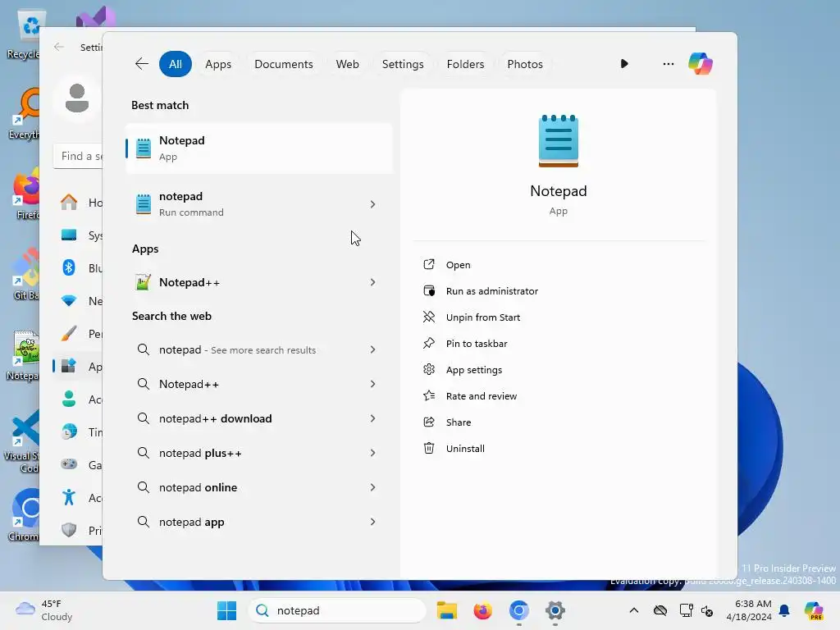Expand the 'notepad++ download' chevron
Image resolution: width=840 pixels, height=630 pixels.
[x=372, y=418]
